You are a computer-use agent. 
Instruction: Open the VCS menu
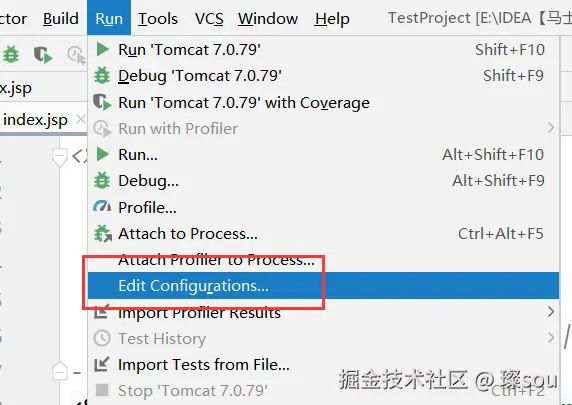209,18
